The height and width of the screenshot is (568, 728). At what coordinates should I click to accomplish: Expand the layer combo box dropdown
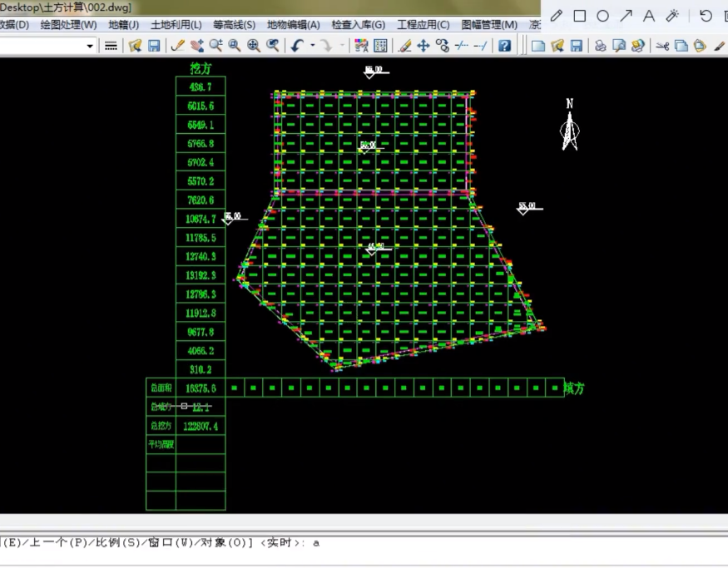click(90, 46)
